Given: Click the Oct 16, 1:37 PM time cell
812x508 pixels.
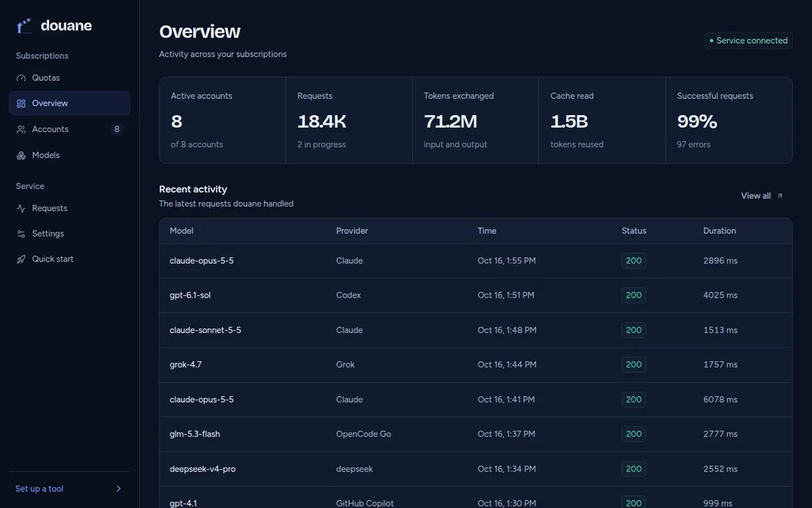Looking at the screenshot, I should pos(507,434).
